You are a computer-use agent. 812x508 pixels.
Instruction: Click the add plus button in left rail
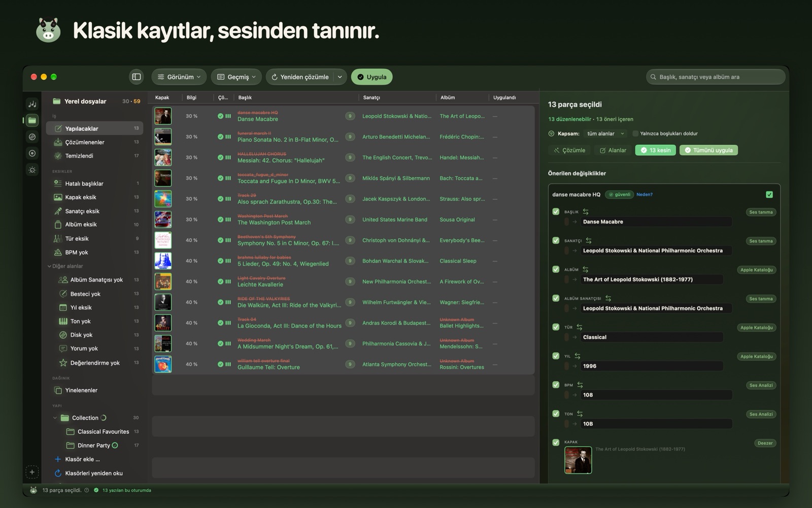tap(31, 472)
